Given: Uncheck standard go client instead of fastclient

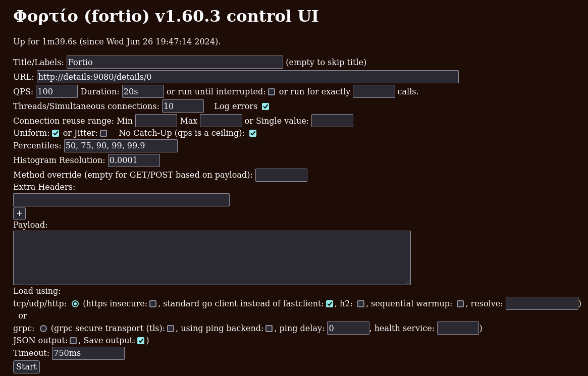Looking at the screenshot, I should point(330,304).
